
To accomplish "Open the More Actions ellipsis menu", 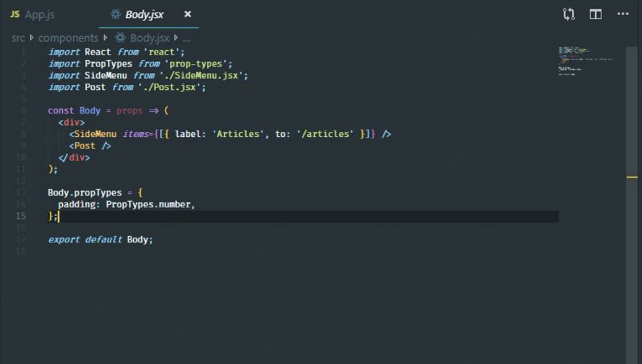I will pyautogui.click(x=623, y=14).
